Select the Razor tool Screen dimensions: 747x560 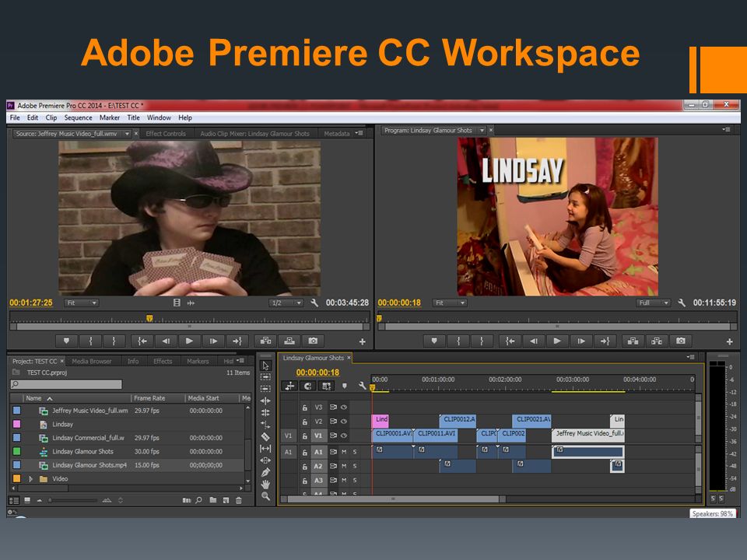[266, 436]
